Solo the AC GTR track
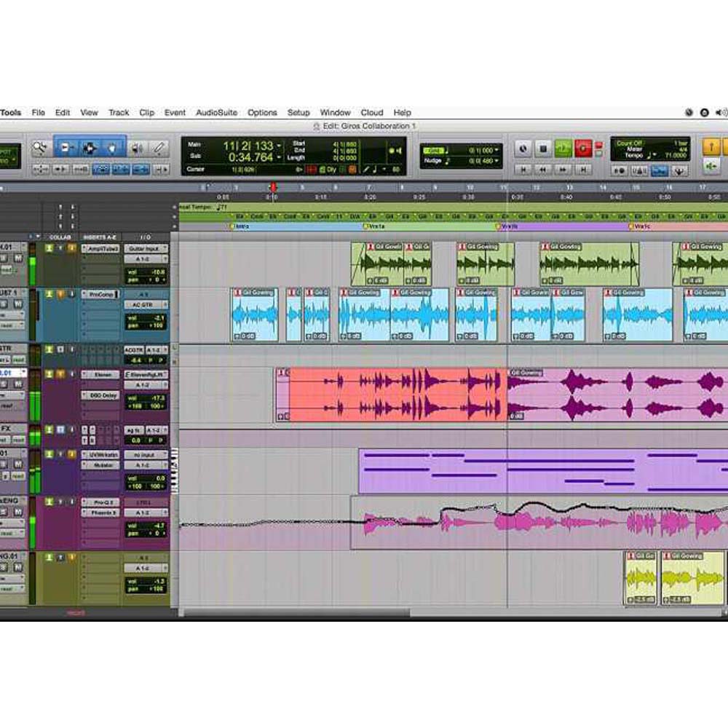The height and width of the screenshot is (728, 728). click(3, 304)
